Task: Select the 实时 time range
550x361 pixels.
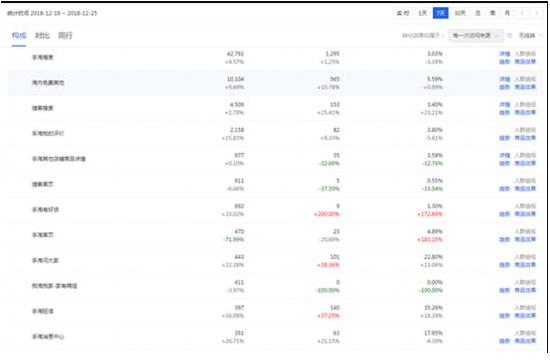Action: pyautogui.click(x=403, y=13)
